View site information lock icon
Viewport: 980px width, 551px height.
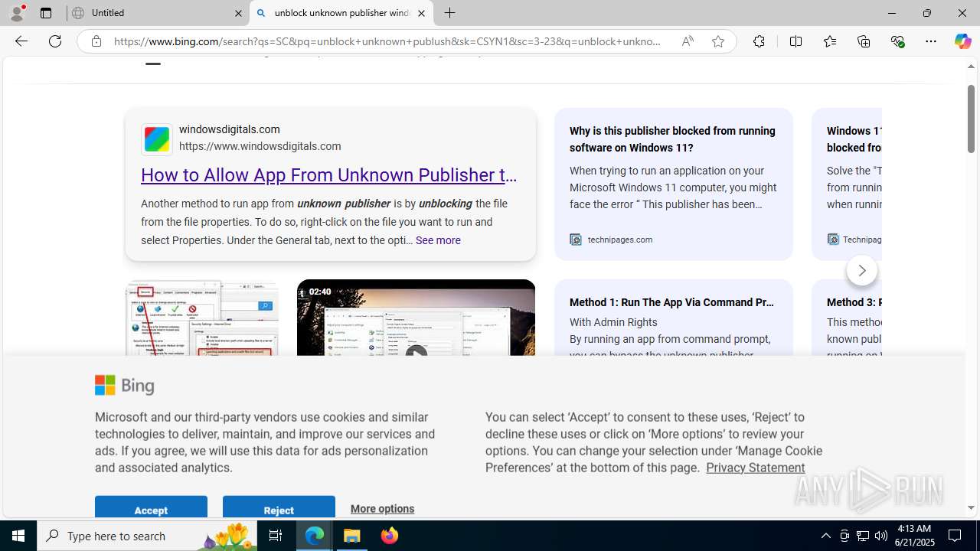(96, 41)
